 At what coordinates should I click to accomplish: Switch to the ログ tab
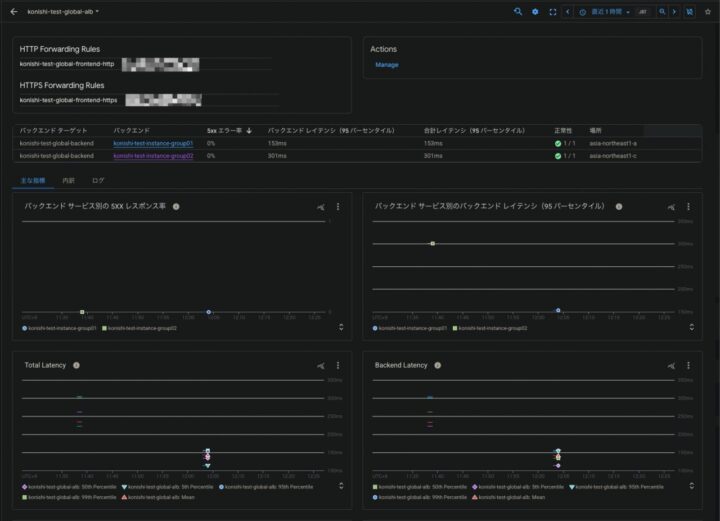point(98,181)
